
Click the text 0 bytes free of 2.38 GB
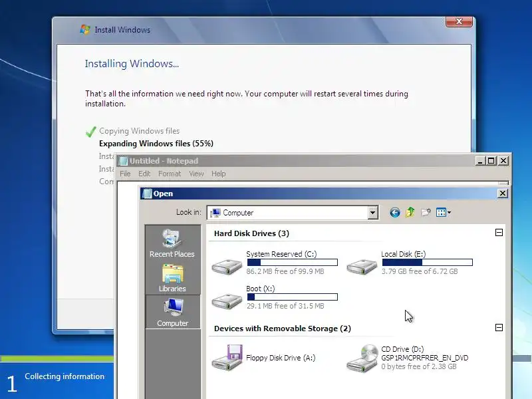tap(419, 366)
